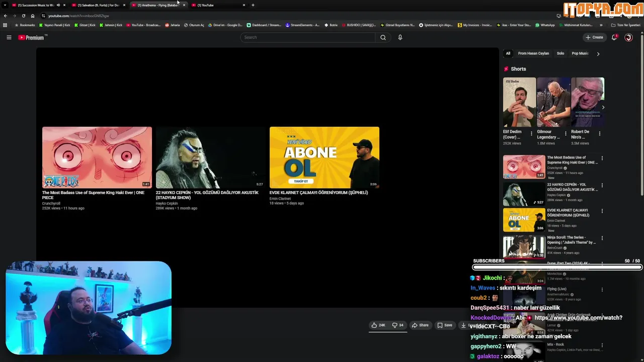Open Tüm Yer İşaretleri folder

pos(625,25)
